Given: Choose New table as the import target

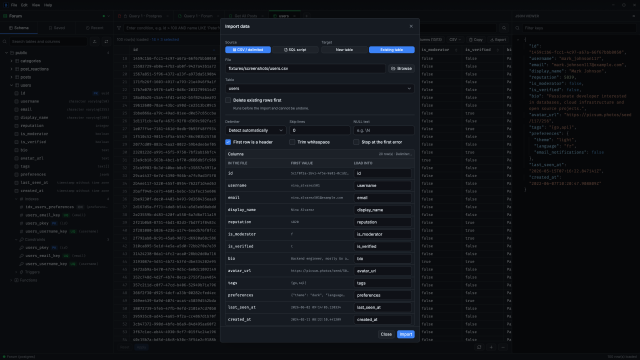Looking at the screenshot, I should [x=344, y=50].
